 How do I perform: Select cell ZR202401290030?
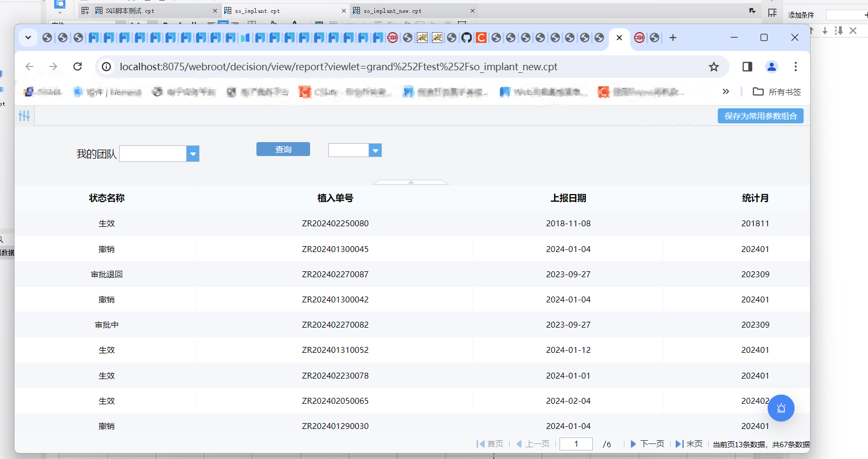coord(335,426)
